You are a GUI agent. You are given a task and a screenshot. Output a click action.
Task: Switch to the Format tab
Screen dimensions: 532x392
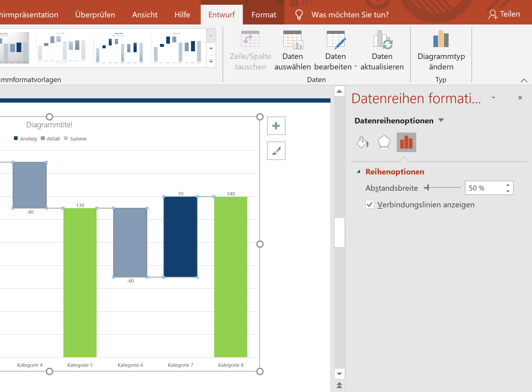click(264, 14)
